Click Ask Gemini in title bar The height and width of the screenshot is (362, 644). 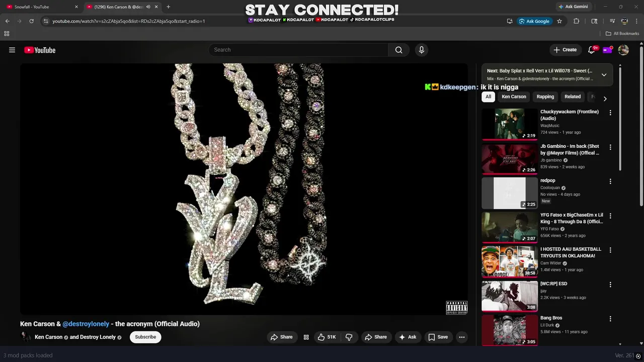coord(573,7)
